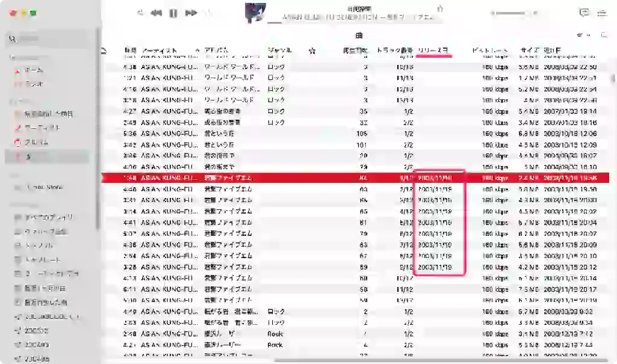Open アルバム in the sidebar
Image resolution: width=617 pixels, height=364 pixels.
click(x=36, y=143)
